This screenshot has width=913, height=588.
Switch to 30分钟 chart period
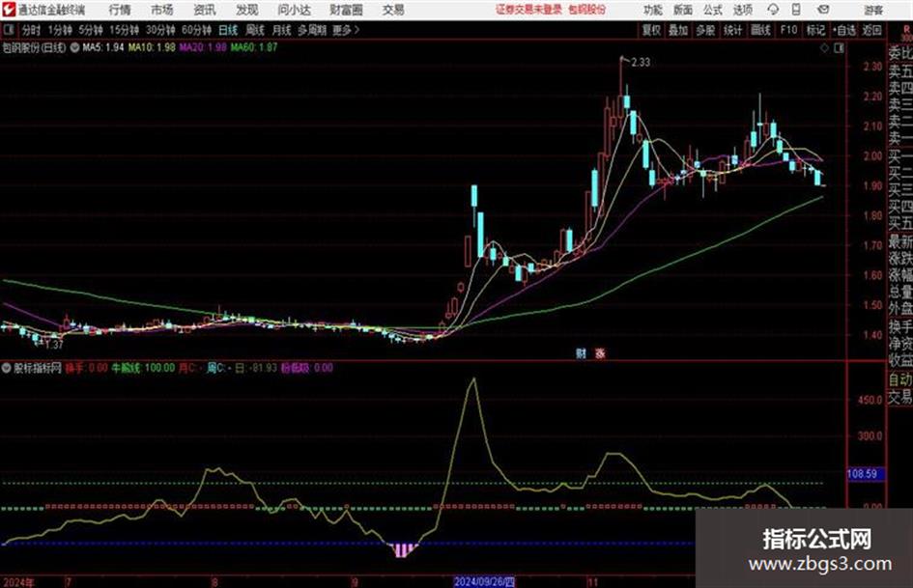160,30
